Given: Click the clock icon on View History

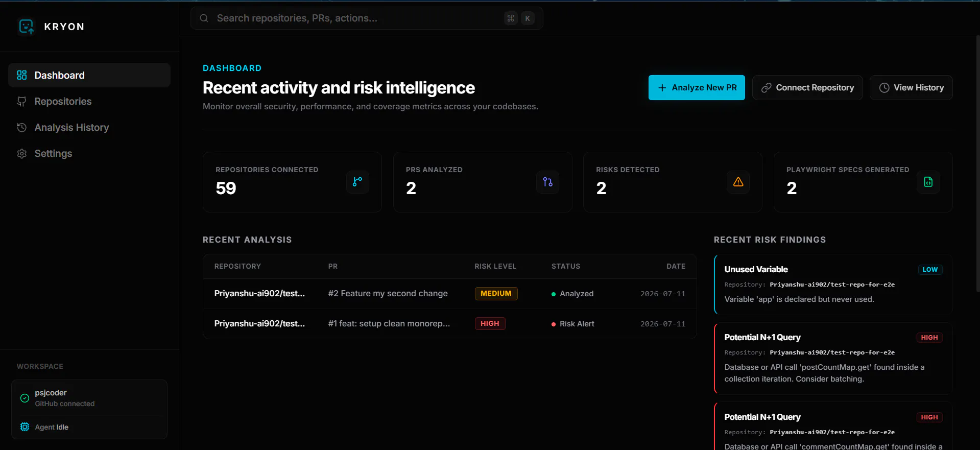Looking at the screenshot, I should (884, 88).
